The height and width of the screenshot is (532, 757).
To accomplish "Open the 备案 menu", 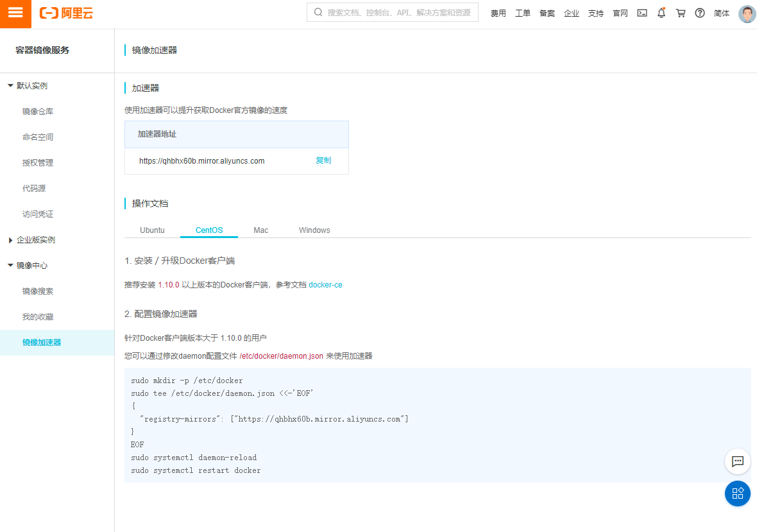I will [x=547, y=13].
